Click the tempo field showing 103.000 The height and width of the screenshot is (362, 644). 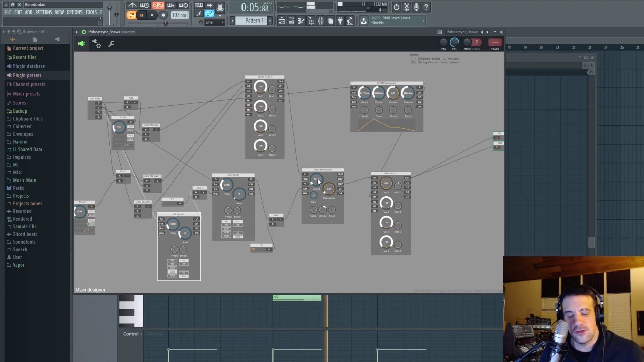pyautogui.click(x=180, y=15)
